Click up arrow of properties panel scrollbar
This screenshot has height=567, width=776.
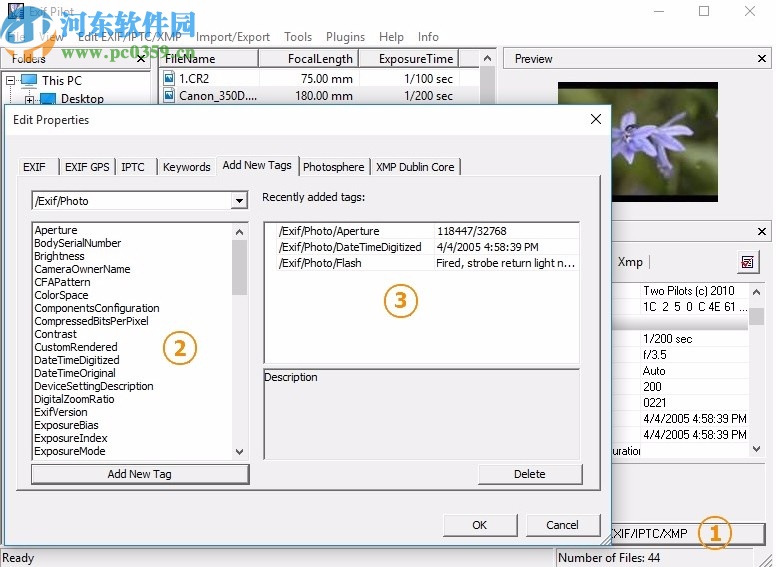[756, 292]
